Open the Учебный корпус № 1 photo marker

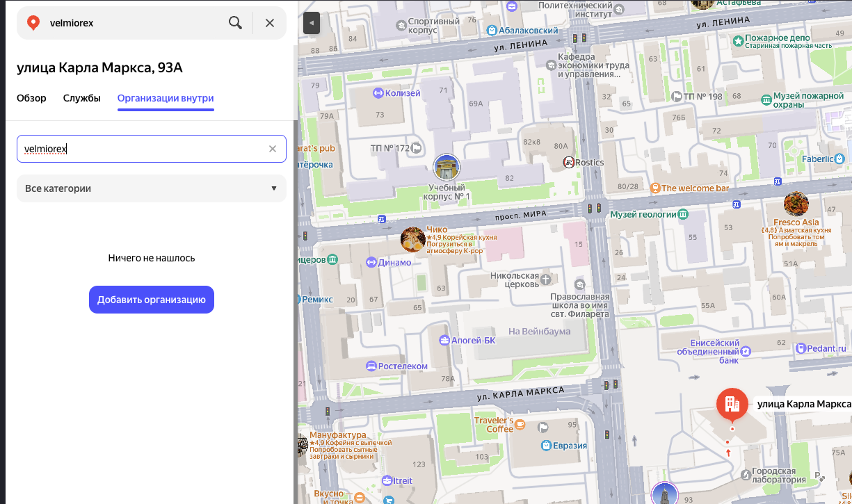point(447,168)
